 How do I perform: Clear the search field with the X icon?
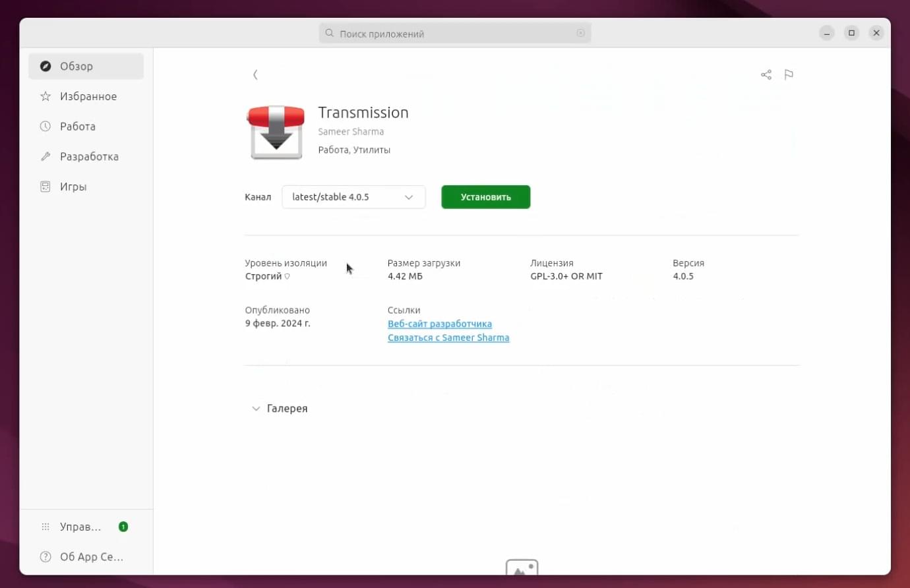tap(580, 33)
